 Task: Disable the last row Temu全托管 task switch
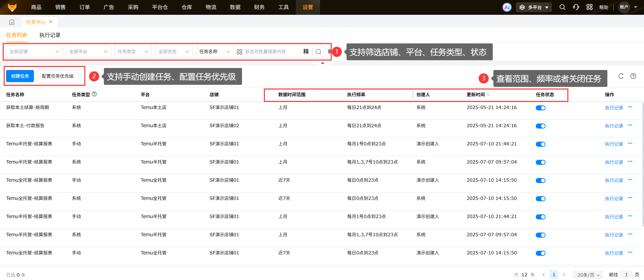pyautogui.click(x=540, y=253)
